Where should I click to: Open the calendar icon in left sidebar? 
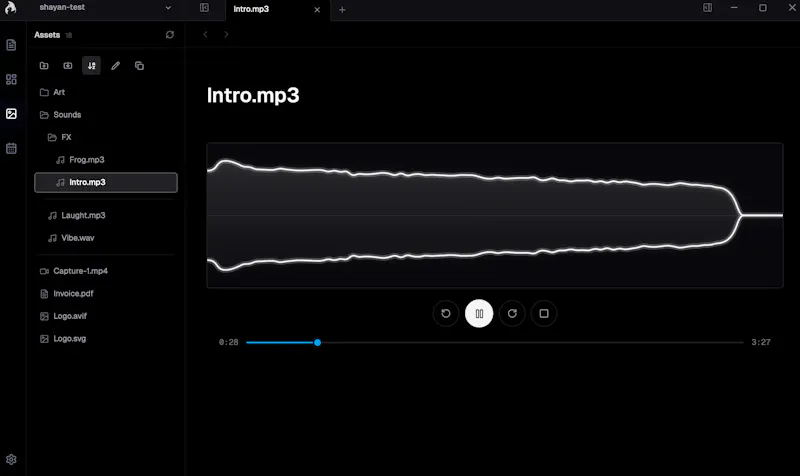click(x=11, y=148)
